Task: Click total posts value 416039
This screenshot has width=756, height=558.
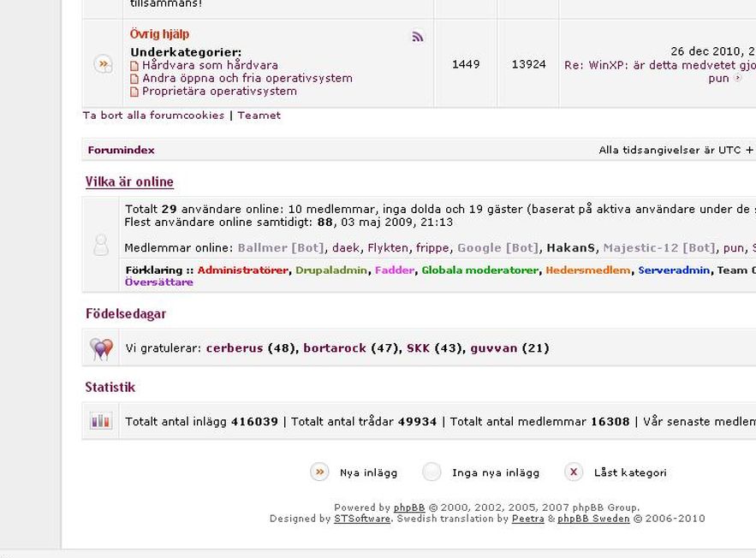Action: [x=254, y=422]
